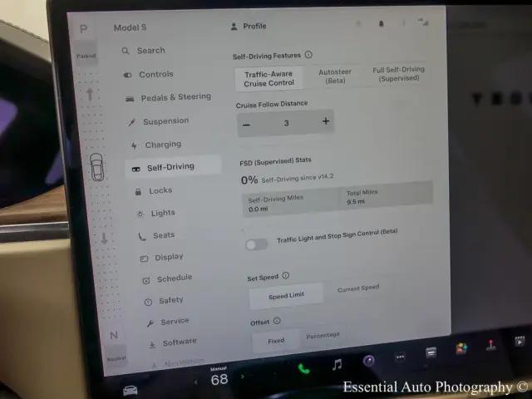Screen dimensions: 532x399
Task: Open the Lights settings
Action: point(155,213)
